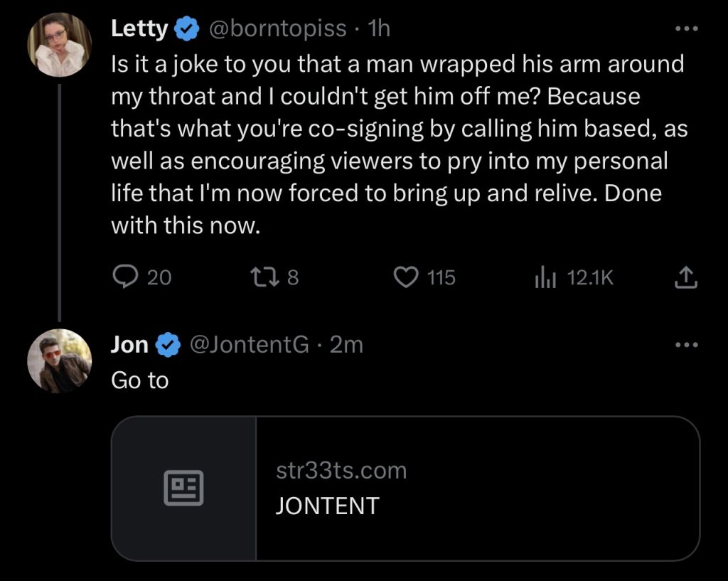Reply to Letty's tweet via comment icon

pos(125,277)
